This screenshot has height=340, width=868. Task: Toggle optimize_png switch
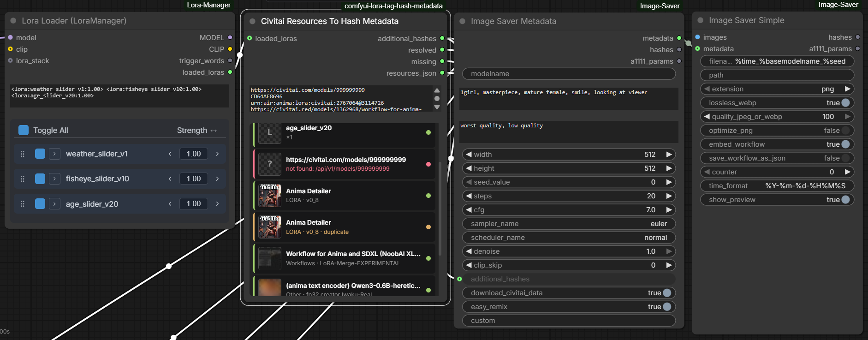coord(845,131)
